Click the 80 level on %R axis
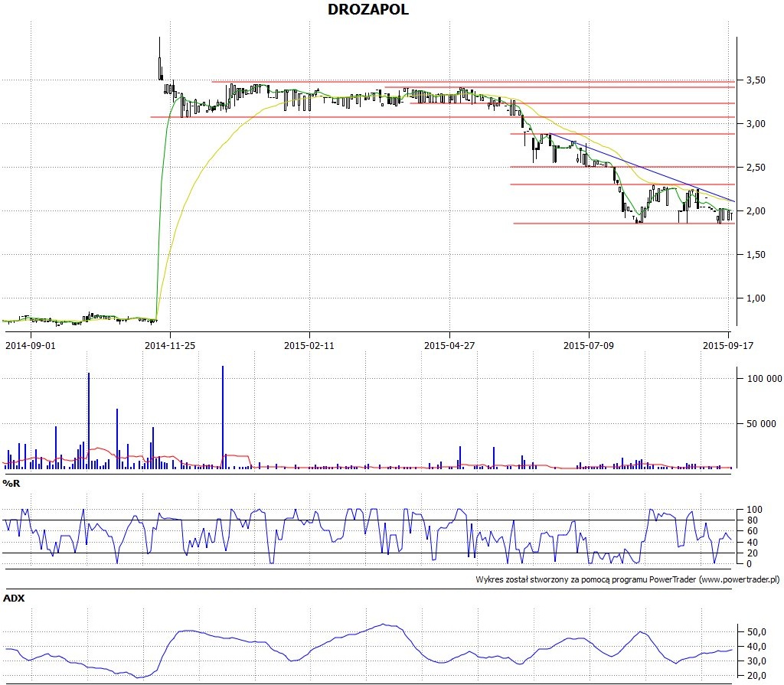This screenshot has width=784, height=685. 752,520
